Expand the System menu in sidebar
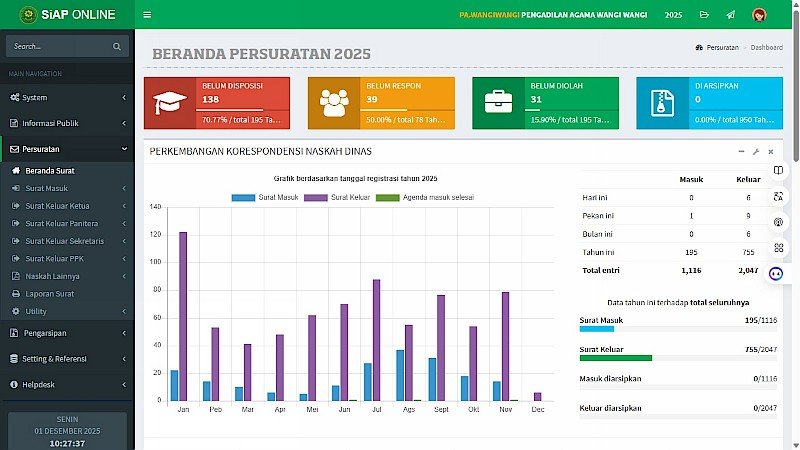Screen dimensions: 800x450 coord(66,98)
